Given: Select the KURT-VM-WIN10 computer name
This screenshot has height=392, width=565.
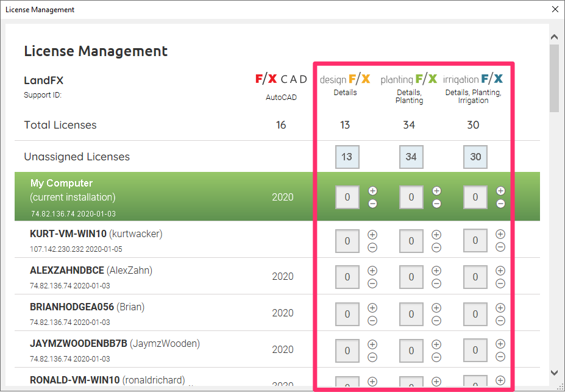Looking at the screenshot, I should [x=68, y=234].
